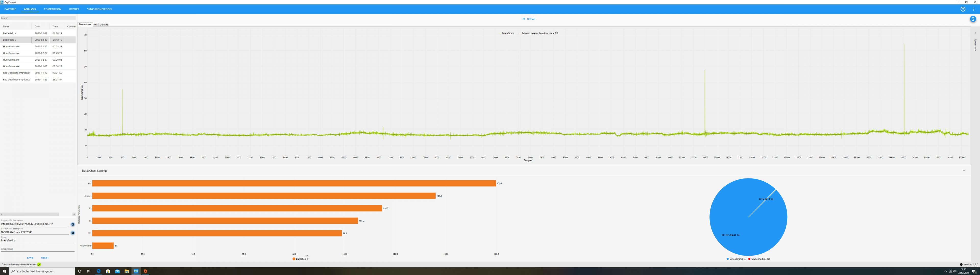Viewport: 980px width, 275px height.
Task: Switch to the Comparison tab
Action: coord(52,9)
